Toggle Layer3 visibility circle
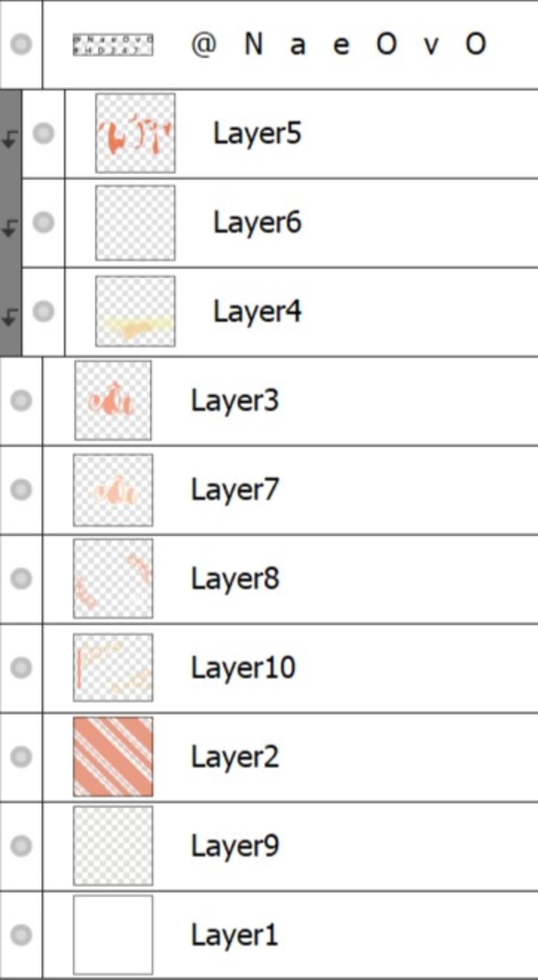Image resolution: width=538 pixels, height=980 pixels. 21,400
